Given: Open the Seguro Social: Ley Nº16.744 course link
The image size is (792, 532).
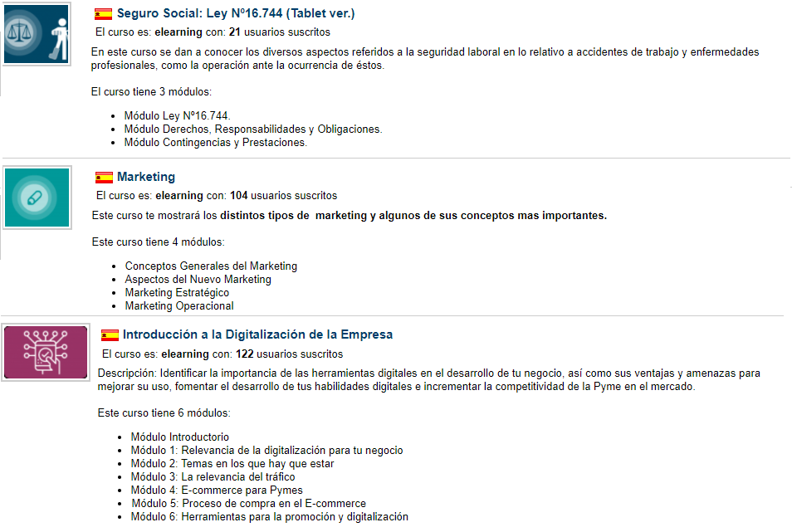Looking at the screenshot, I should point(236,13).
